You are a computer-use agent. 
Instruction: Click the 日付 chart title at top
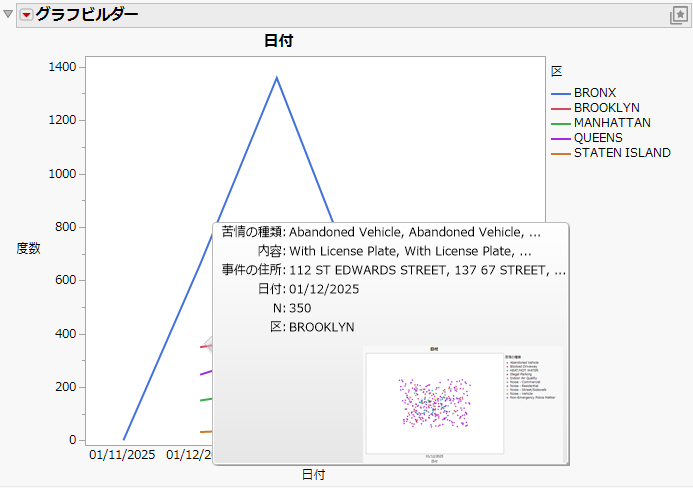(x=278, y=41)
